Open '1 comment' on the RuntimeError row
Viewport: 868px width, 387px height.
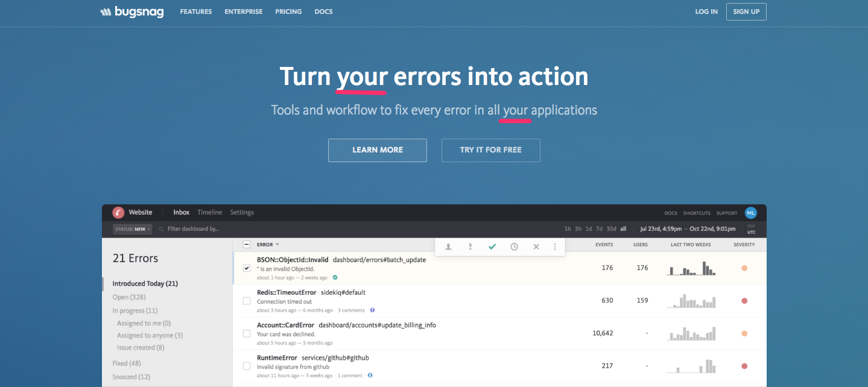pos(350,376)
